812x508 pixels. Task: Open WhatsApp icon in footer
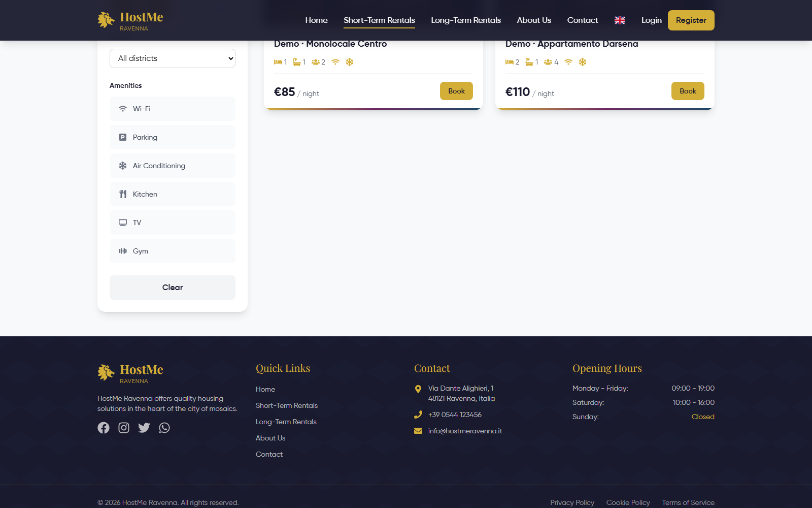pos(164,428)
